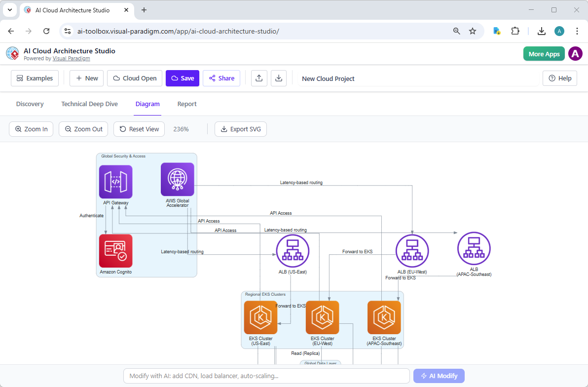Open the Report tab
This screenshot has height=387, width=588.
[x=187, y=104]
